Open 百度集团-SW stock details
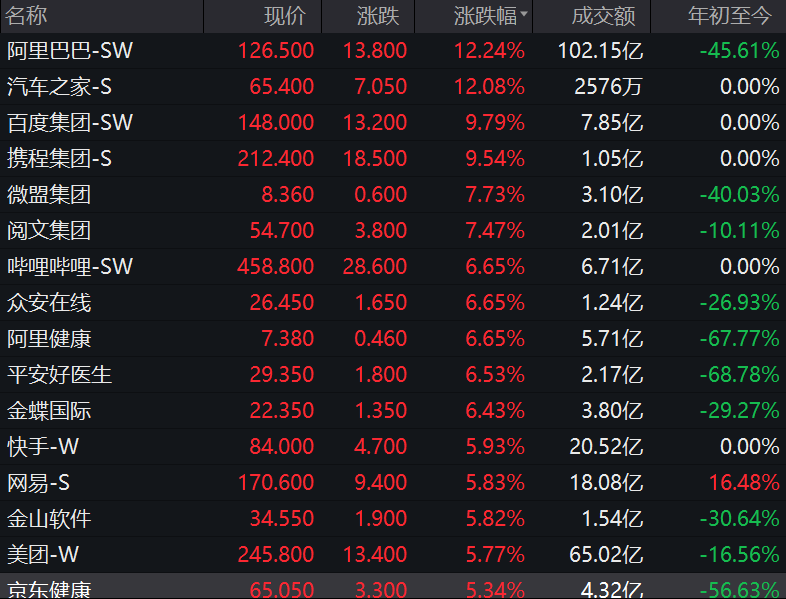The width and height of the screenshot is (786, 599). pos(393,123)
